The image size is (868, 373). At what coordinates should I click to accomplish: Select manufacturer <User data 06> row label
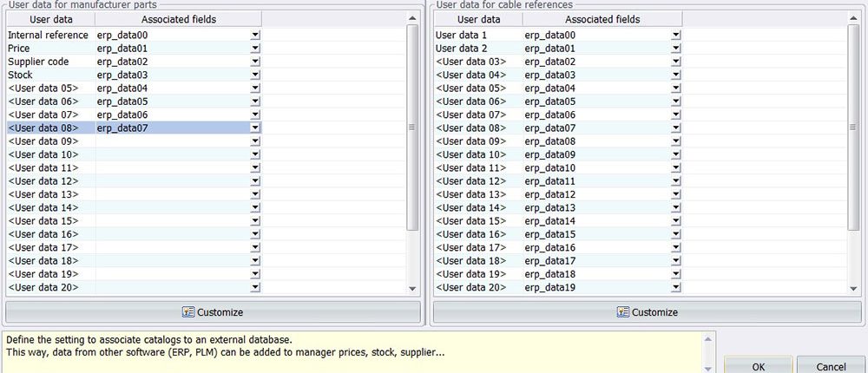pyautogui.click(x=43, y=101)
